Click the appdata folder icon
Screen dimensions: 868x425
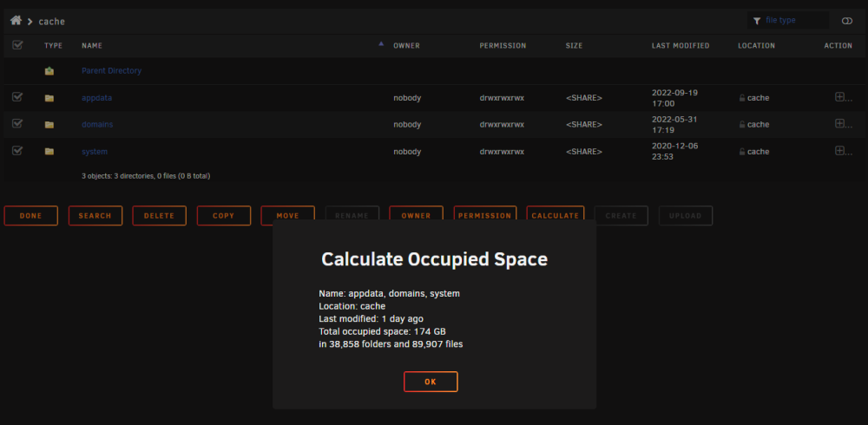tap(49, 98)
